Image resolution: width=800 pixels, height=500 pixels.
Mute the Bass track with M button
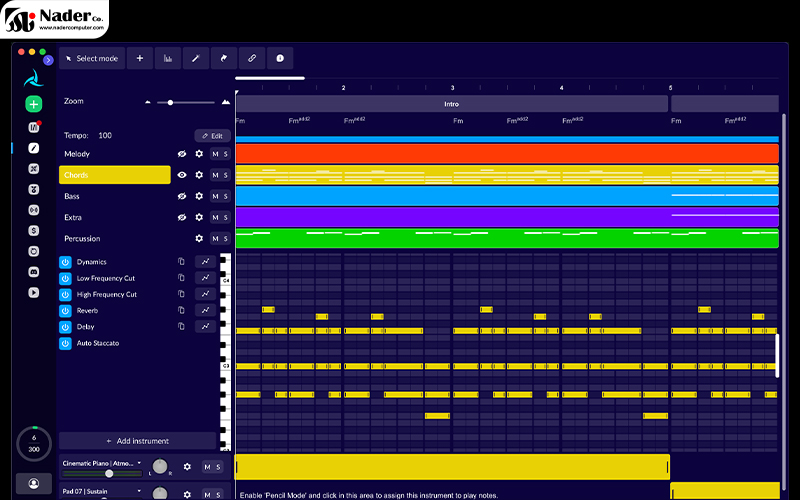pos(214,196)
